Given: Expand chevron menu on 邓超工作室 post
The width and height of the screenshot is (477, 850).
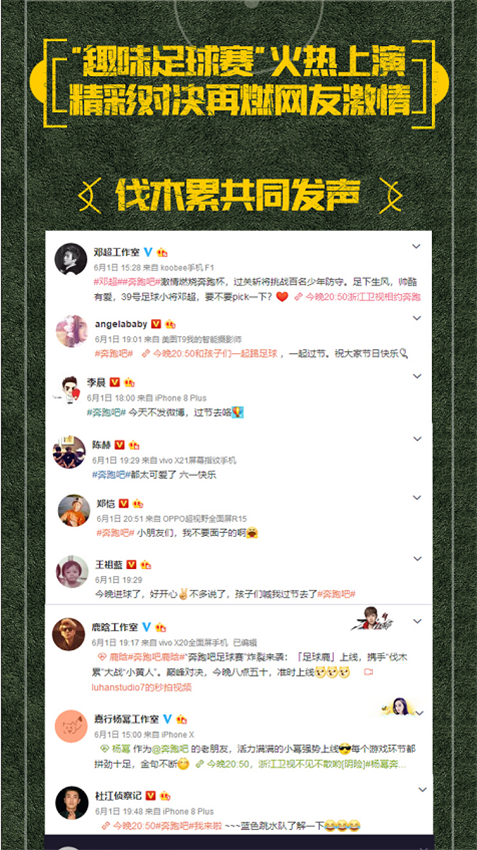Looking at the screenshot, I should pos(416,246).
